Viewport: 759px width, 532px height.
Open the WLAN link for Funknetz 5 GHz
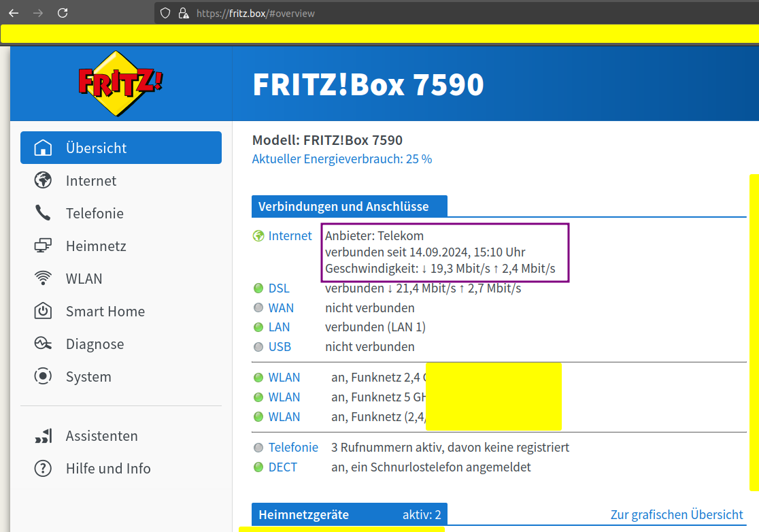(284, 397)
